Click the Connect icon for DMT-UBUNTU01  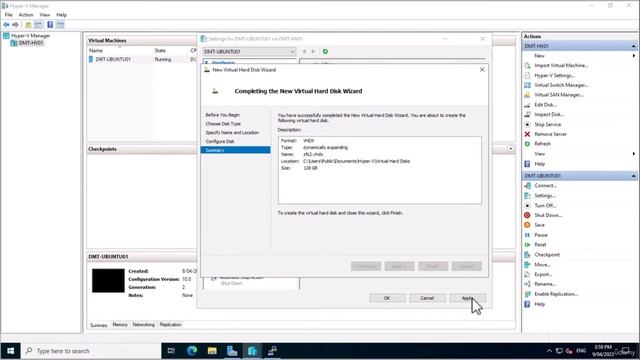527,186
